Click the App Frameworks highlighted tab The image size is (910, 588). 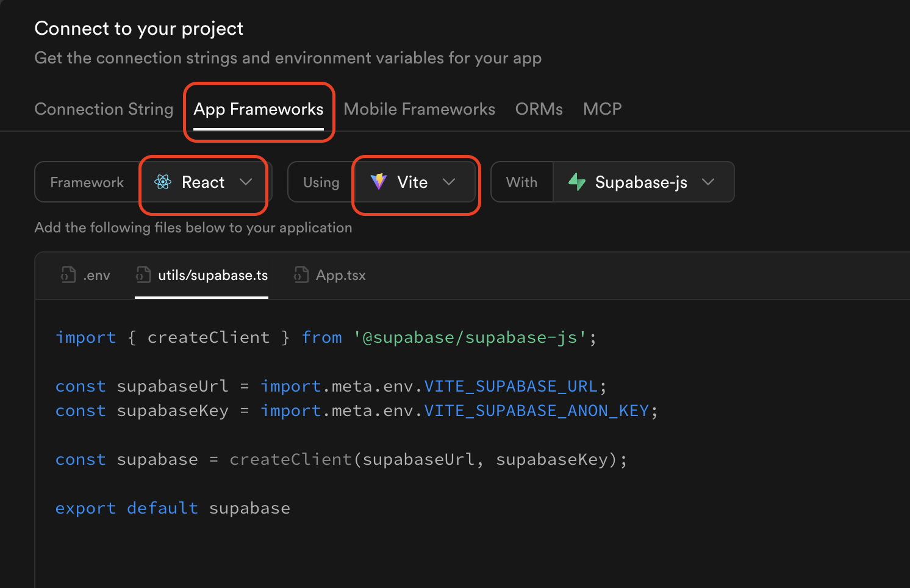(259, 109)
